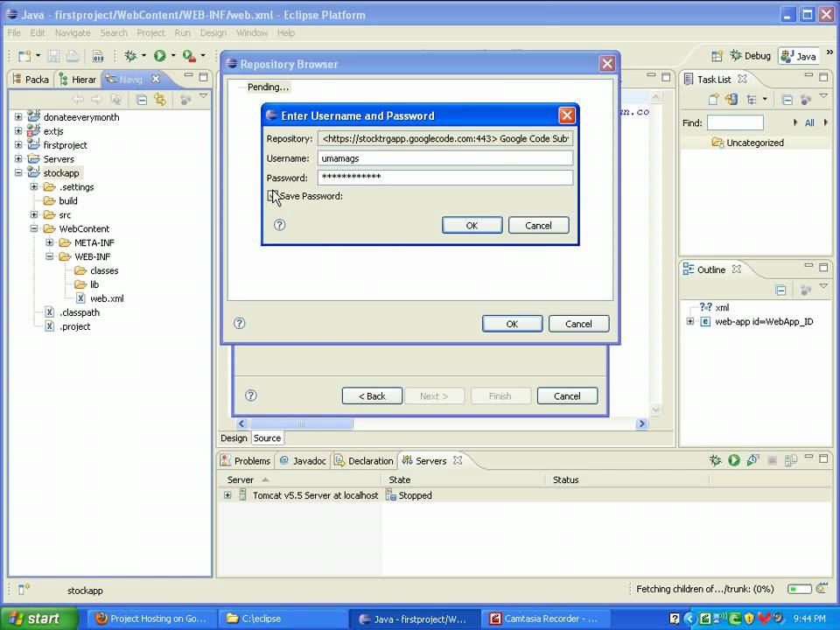
Task: Collapse the WEB-INF folder
Action: click(49, 256)
